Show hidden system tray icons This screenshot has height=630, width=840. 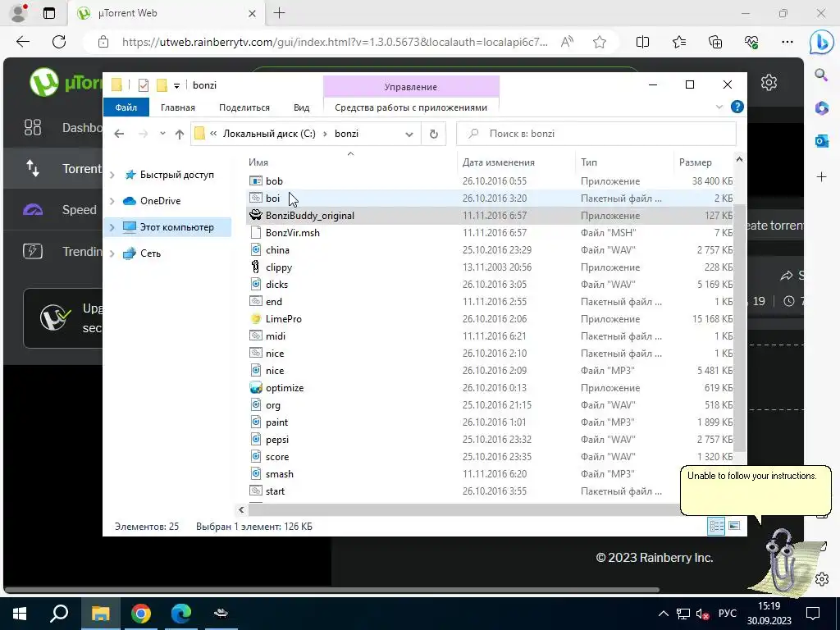coord(663,614)
